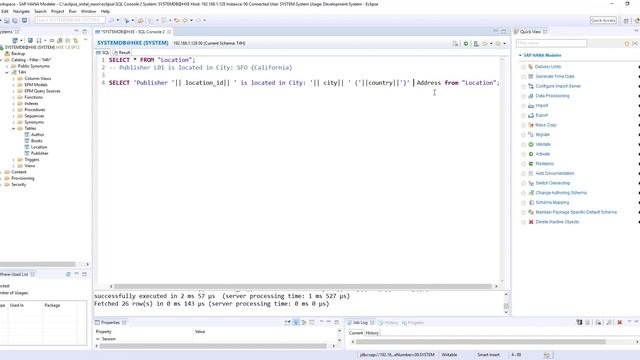Collapse the SAP HANA Modeler section
640x360 pixels.
(520, 55)
